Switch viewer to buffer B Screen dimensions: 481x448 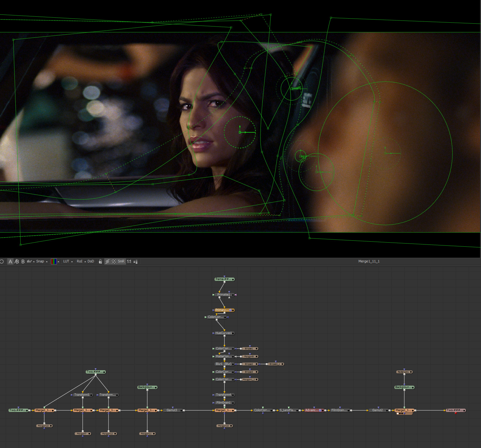click(x=23, y=261)
